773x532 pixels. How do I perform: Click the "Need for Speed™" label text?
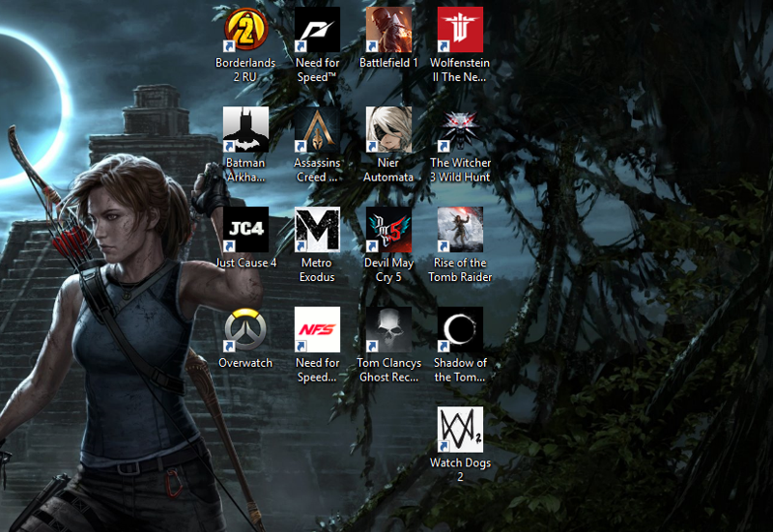pyautogui.click(x=317, y=70)
